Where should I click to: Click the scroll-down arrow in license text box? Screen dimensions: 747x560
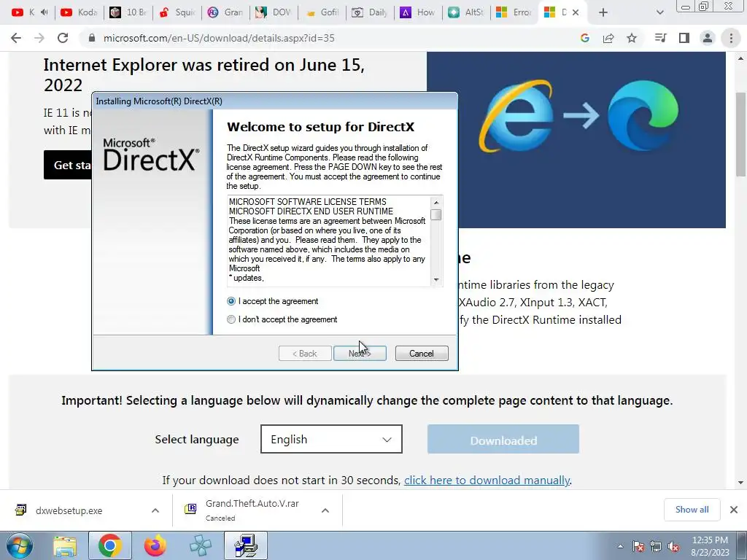(436, 280)
